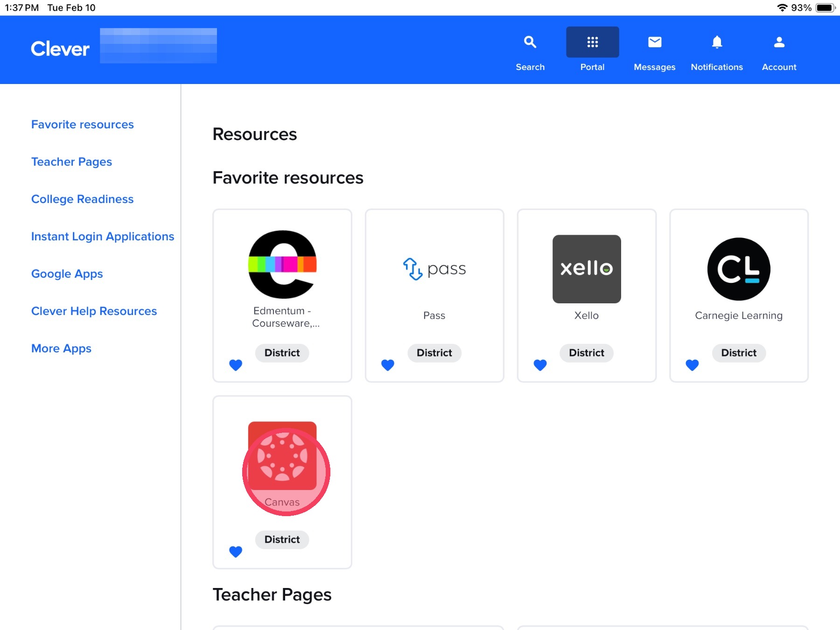Screen dimensions: 840x630
Task: Launch the Xello app icon
Action: pos(587,269)
